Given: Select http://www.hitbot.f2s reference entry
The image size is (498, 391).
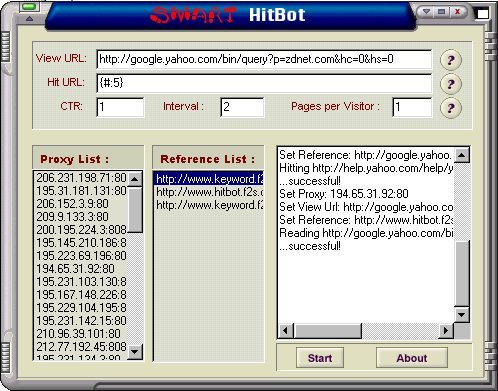Looking at the screenshot, I should [x=209, y=192].
